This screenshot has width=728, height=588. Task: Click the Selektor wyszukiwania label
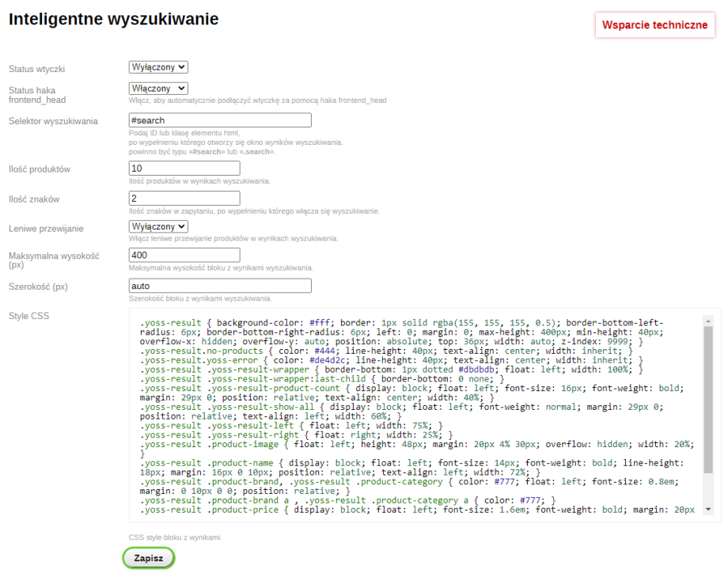pyautogui.click(x=53, y=121)
